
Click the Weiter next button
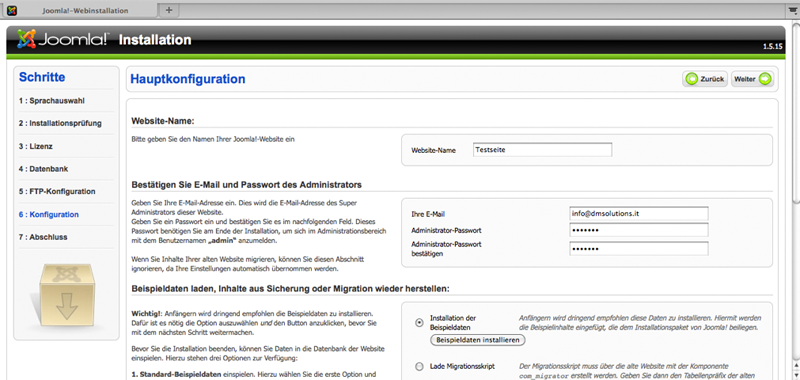coord(753,79)
